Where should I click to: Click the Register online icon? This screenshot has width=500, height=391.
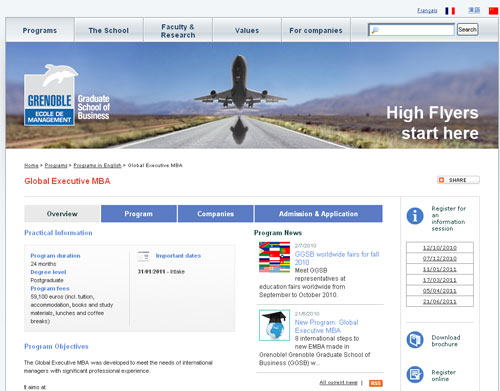pos(415,375)
